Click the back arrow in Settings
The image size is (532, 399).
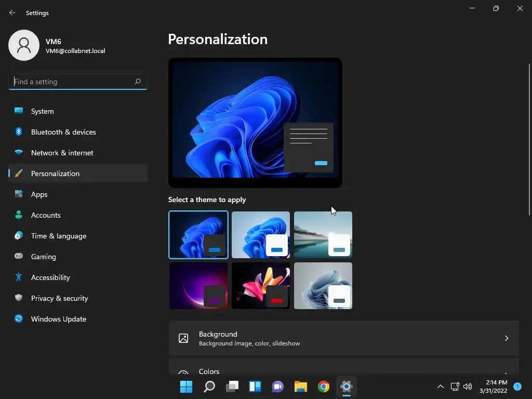12,12
